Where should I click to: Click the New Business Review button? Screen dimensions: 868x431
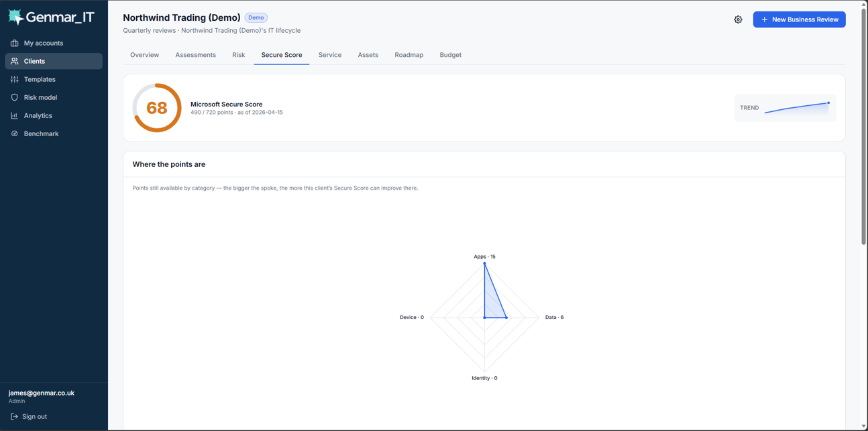point(799,19)
